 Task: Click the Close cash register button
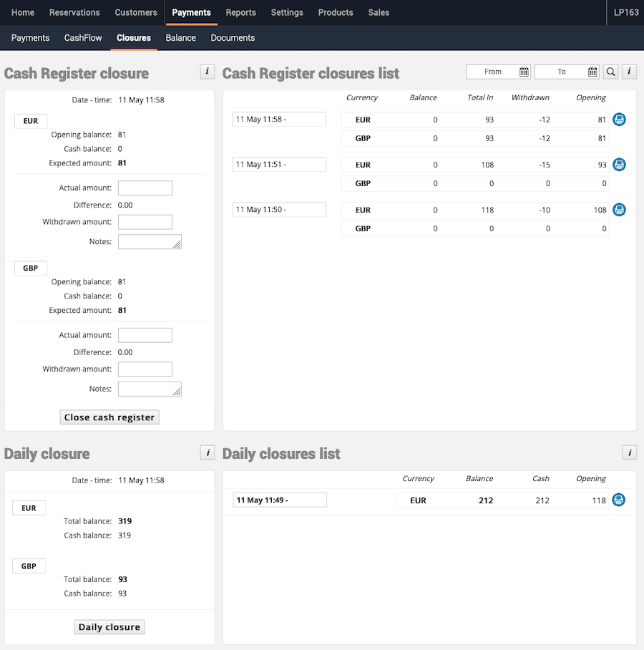[109, 417]
